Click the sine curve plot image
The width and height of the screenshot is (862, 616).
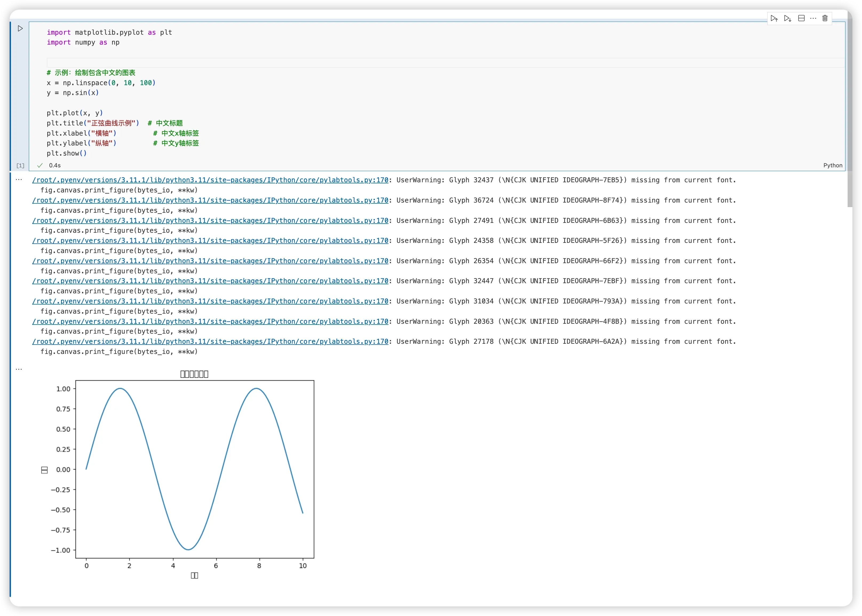(194, 469)
